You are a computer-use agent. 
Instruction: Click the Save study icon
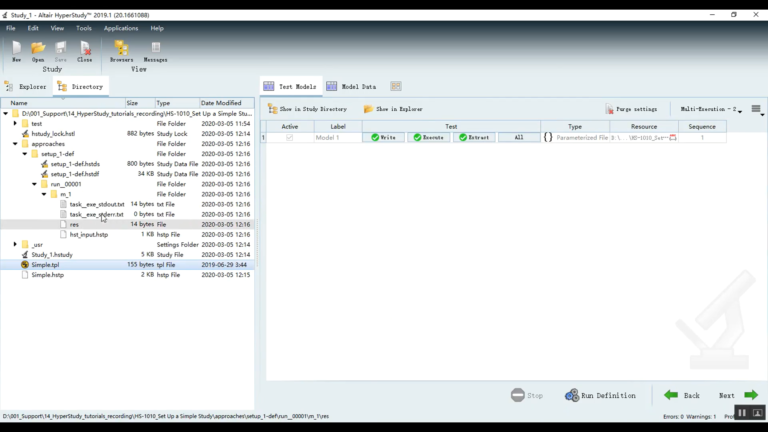pos(61,51)
